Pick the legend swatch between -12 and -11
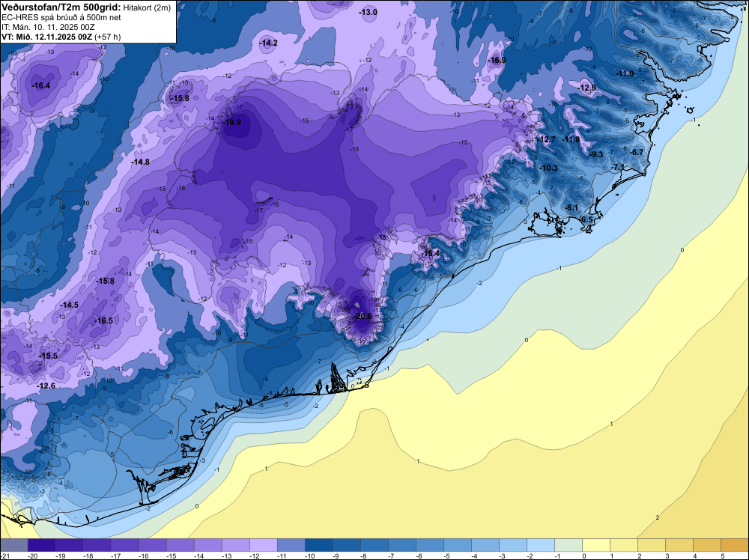This screenshot has height=560, width=749. click(263, 545)
